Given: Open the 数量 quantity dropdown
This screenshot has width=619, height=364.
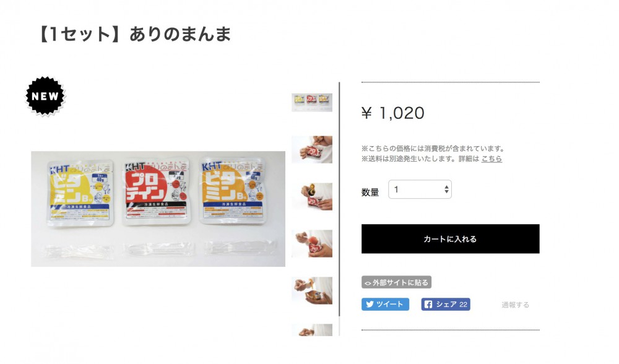Looking at the screenshot, I should 420,189.
